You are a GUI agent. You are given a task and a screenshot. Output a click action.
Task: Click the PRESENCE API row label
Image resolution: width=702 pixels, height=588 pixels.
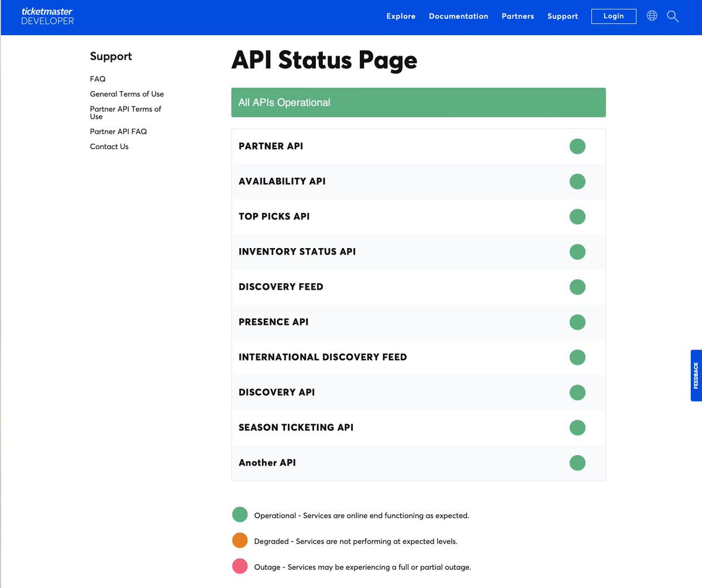[274, 322]
